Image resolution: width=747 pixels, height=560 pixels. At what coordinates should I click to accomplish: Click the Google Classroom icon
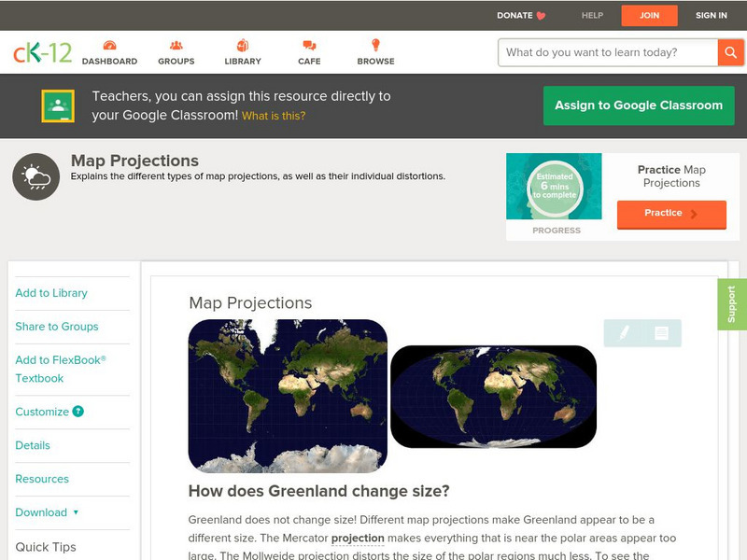pyautogui.click(x=58, y=105)
